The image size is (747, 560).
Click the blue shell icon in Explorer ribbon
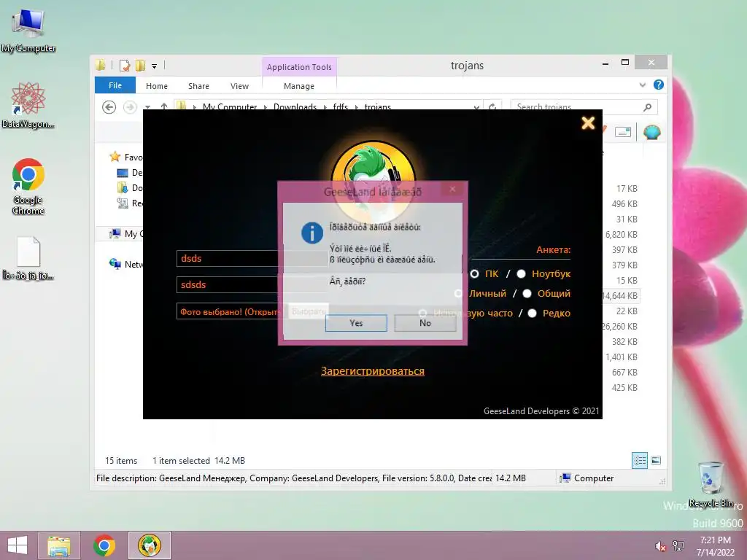coord(651,132)
